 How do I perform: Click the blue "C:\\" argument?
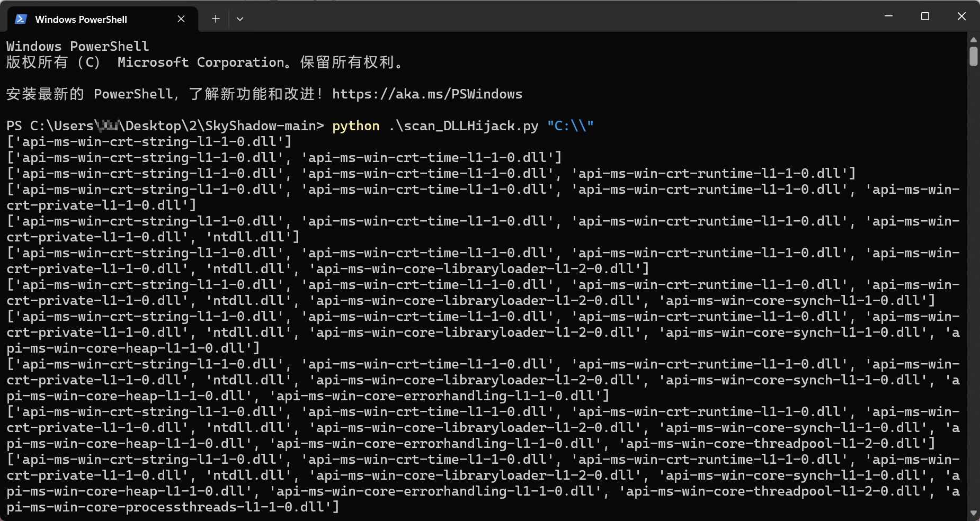pos(570,126)
